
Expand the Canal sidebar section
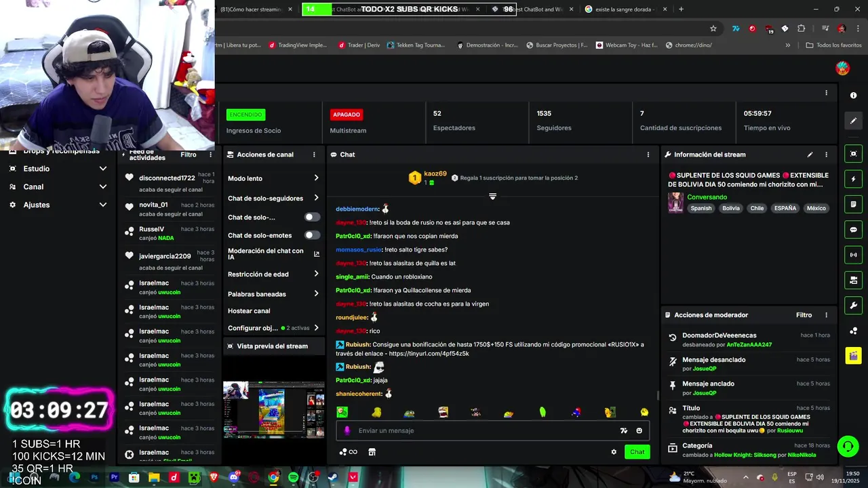(103, 186)
